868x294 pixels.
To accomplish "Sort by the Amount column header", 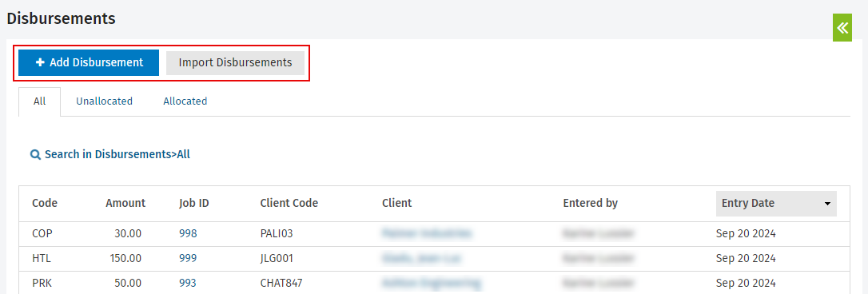I will [x=125, y=203].
